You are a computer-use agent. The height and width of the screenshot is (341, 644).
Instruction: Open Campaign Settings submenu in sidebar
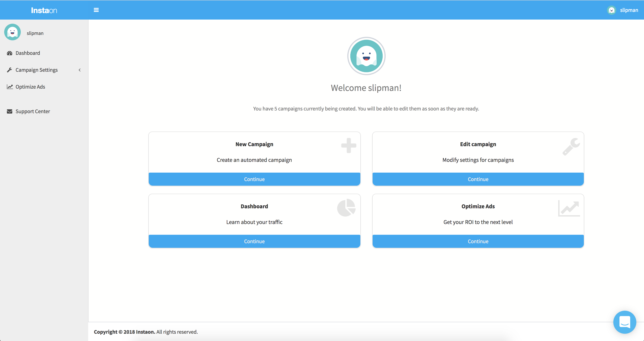[36, 70]
